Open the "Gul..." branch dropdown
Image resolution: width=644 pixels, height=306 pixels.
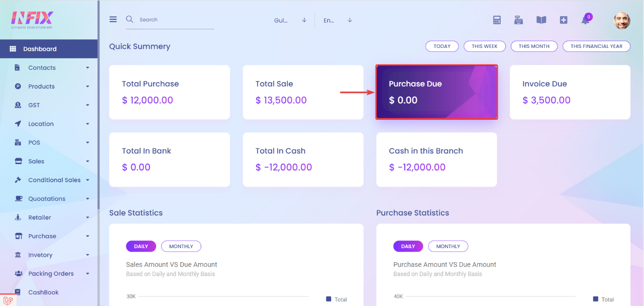pyautogui.click(x=290, y=20)
